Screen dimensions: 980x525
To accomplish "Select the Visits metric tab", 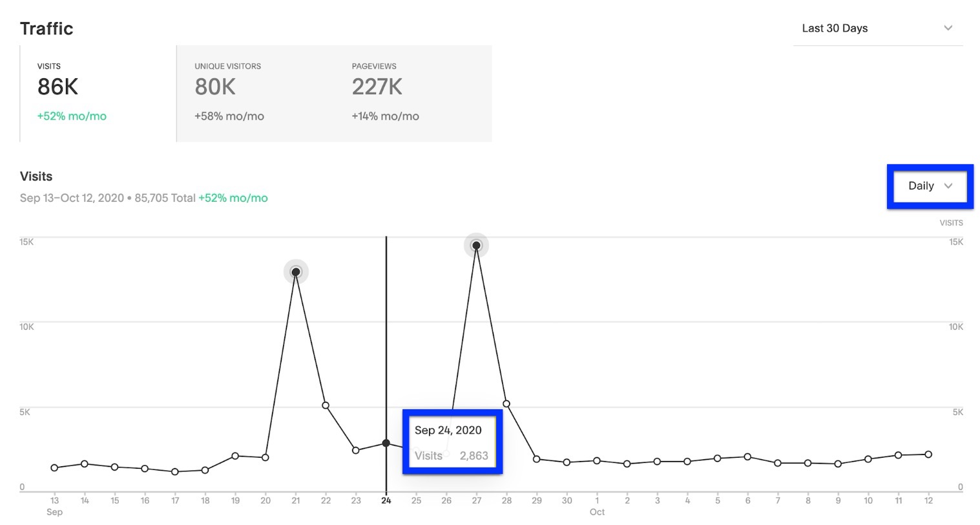I will click(98, 93).
